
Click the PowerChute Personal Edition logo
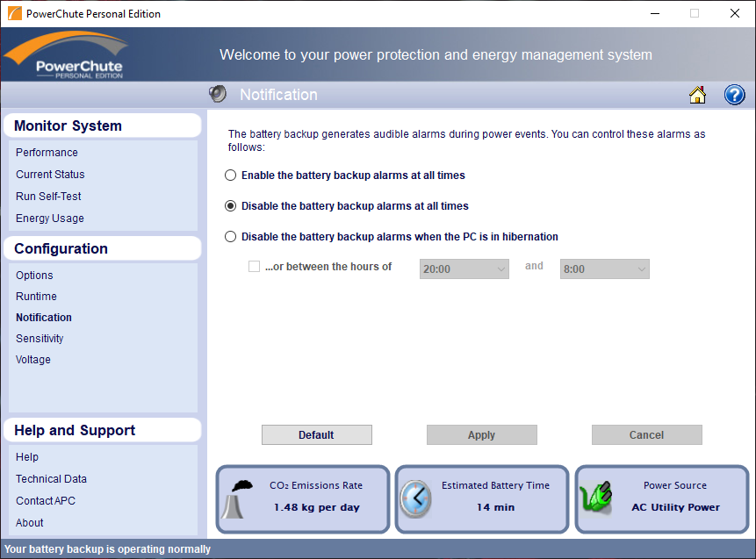click(x=67, y=54)
